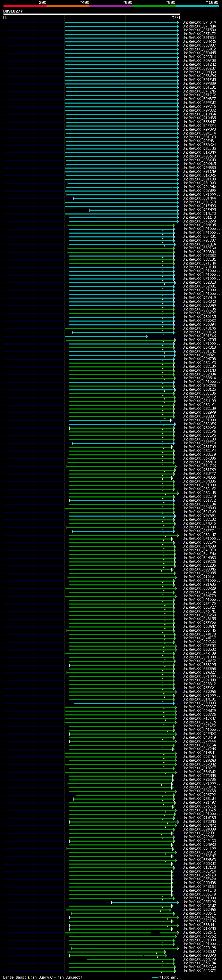Select the UniRef100_A4GX72 label
This screenshot has width=222, height=980.
tap(199, 971)
